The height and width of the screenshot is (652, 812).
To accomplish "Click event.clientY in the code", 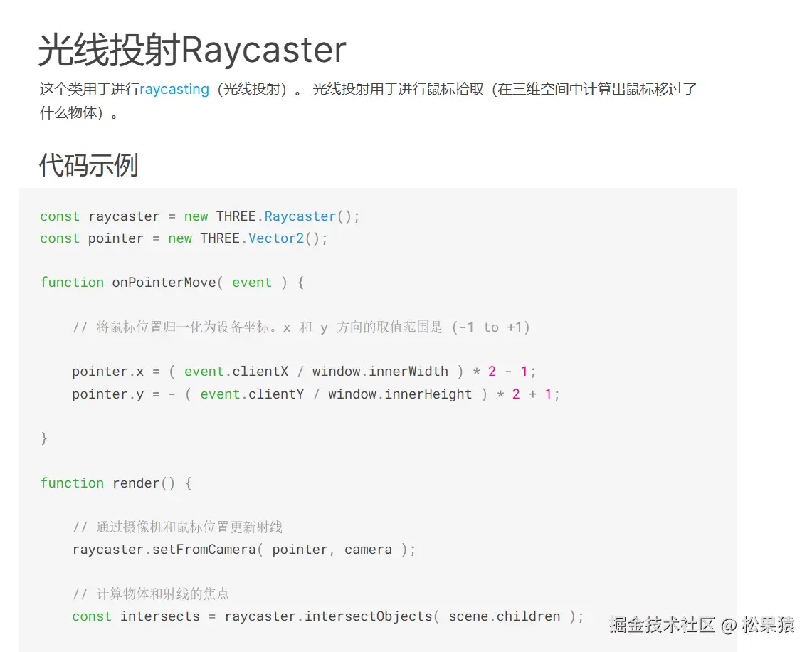I will pos(252,394).
